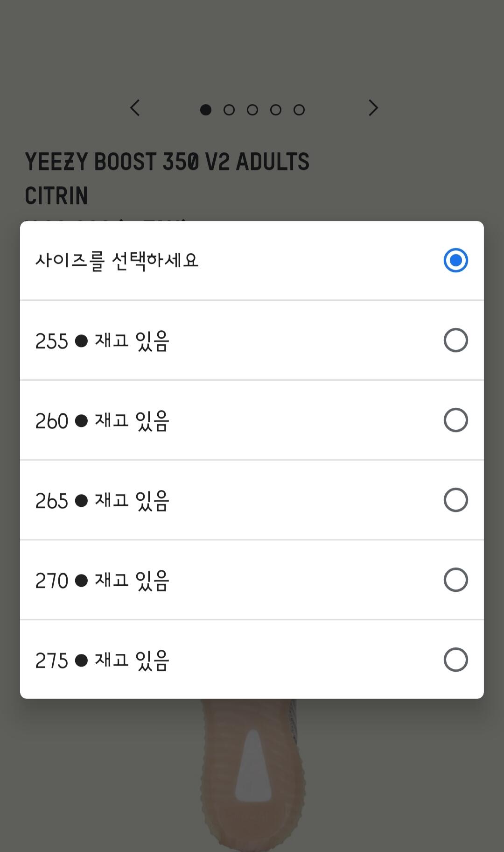The height and width of the screenshot is (852, 504).
Task: Select the 사이즈를 선택하세요 radio button
Action: [x=455, y=260]
